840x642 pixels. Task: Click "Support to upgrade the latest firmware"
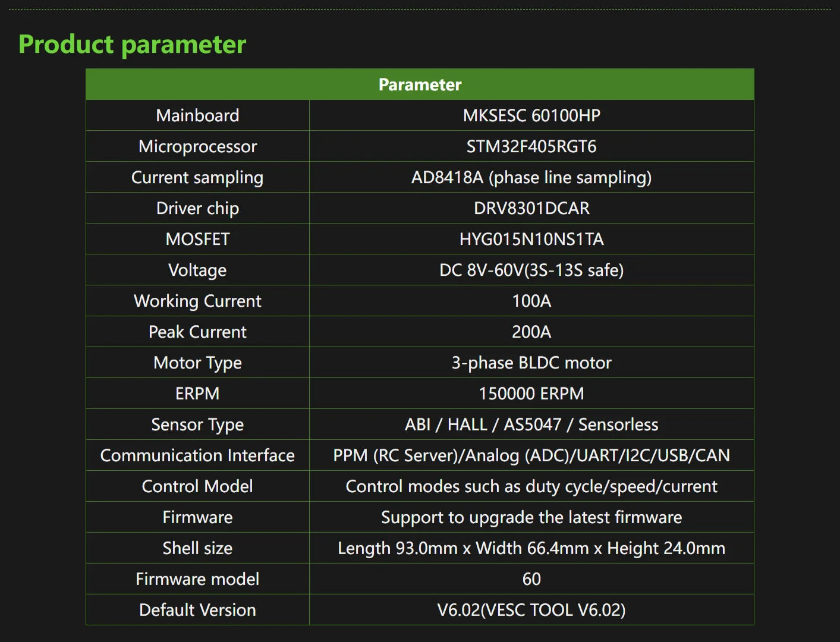click(x=531, y=517)
